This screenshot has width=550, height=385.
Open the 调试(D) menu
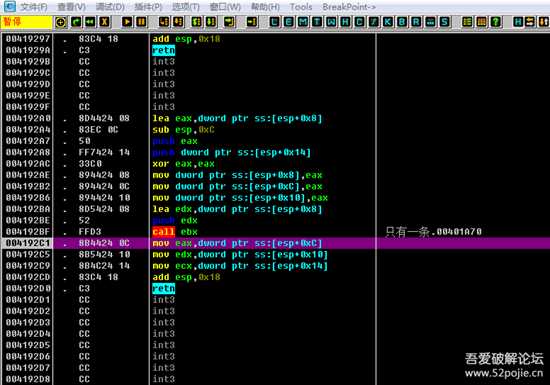coord(110,7)
